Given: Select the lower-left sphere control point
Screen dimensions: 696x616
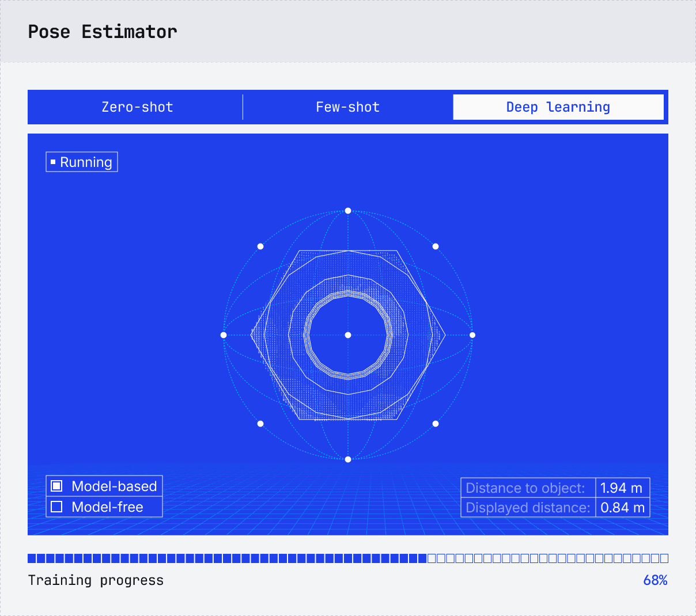Looking at the screenshot, I should coord(260,424).
